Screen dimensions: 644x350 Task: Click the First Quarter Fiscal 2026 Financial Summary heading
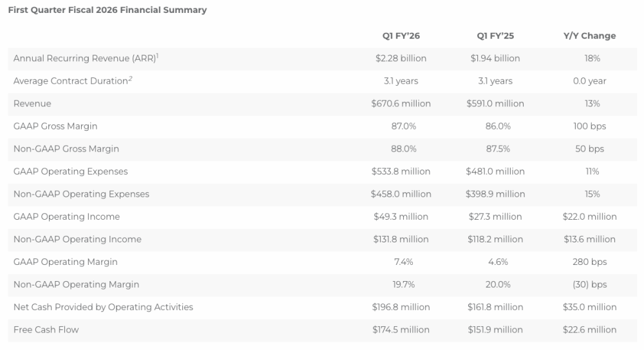(x=107, y=10)
